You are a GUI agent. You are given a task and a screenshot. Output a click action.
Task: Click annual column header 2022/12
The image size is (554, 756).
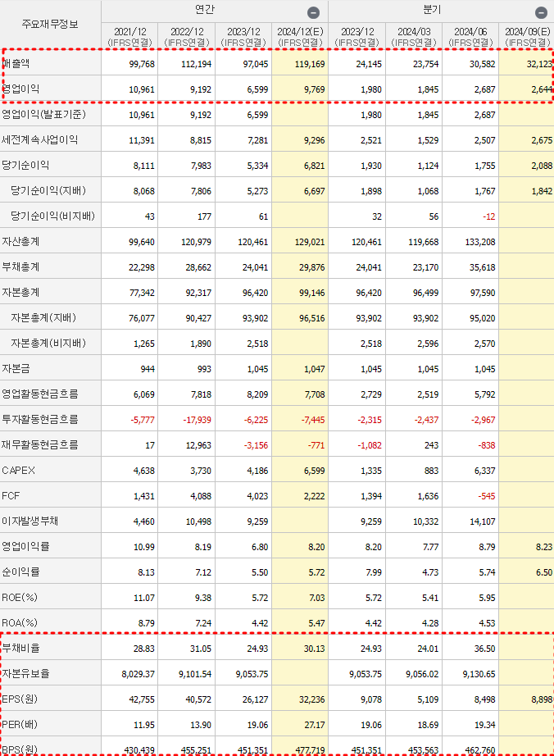(x=186, y=37)
